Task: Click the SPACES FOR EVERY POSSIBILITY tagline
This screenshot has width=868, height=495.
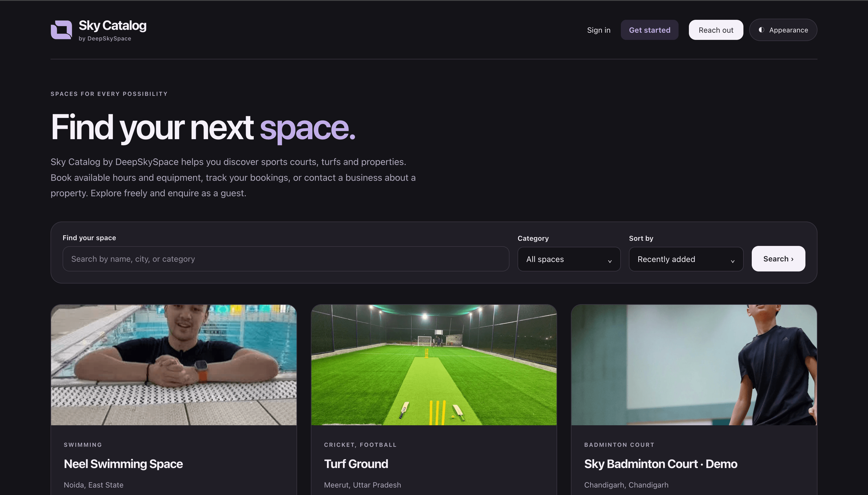Action: coord(109,94)
